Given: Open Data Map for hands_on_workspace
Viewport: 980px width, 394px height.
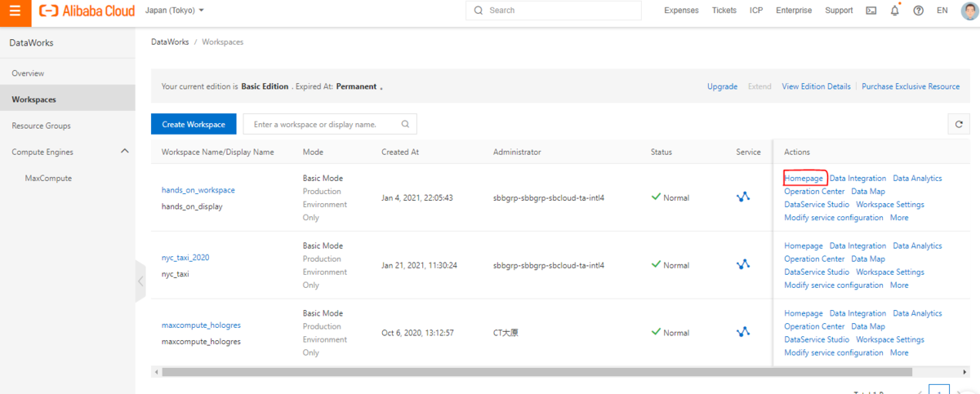Looking at the screenshot, I should click(x=868, y=191).
